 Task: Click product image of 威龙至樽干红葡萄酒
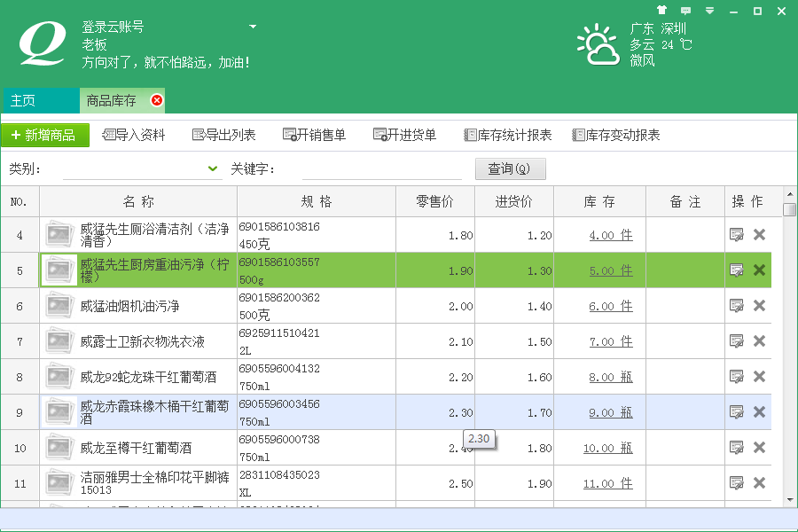click(x=59, y=448)
